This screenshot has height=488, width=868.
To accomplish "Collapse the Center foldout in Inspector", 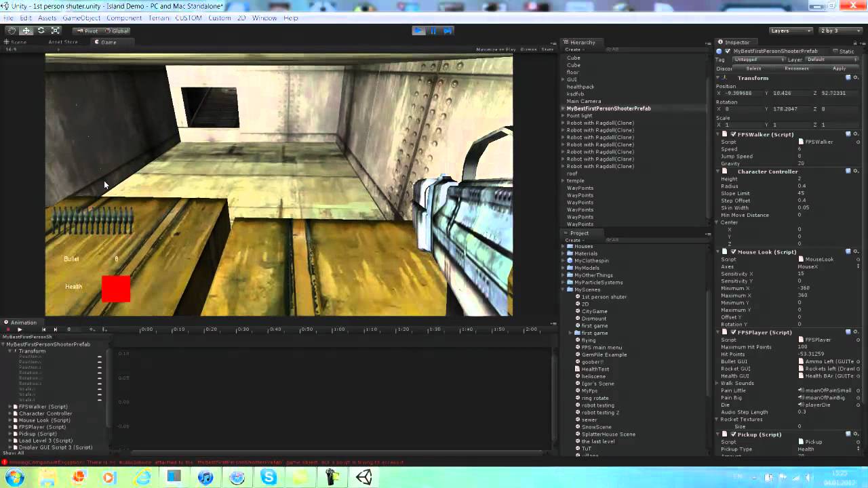I will (x=717, y=222).
